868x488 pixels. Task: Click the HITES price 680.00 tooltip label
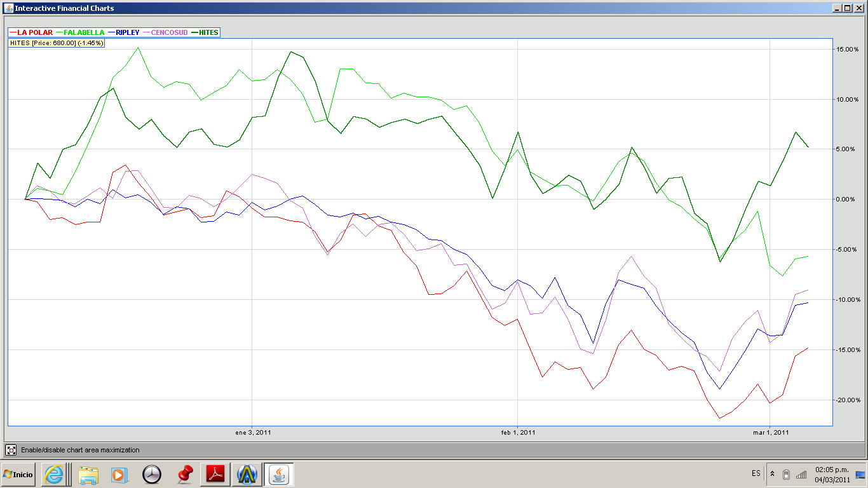coord(56,43)
